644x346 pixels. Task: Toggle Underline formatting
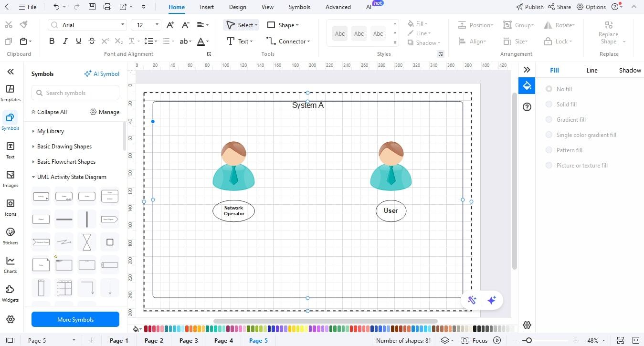click(79, 41)
